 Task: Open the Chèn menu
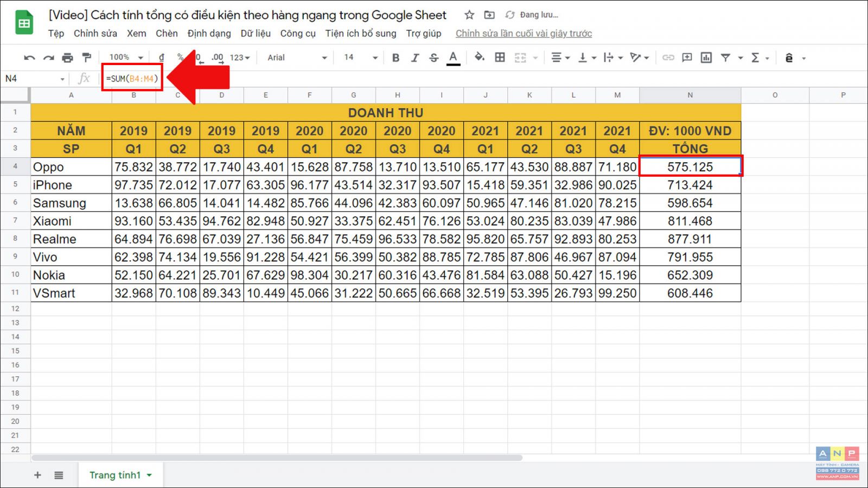tap(167, 34)
